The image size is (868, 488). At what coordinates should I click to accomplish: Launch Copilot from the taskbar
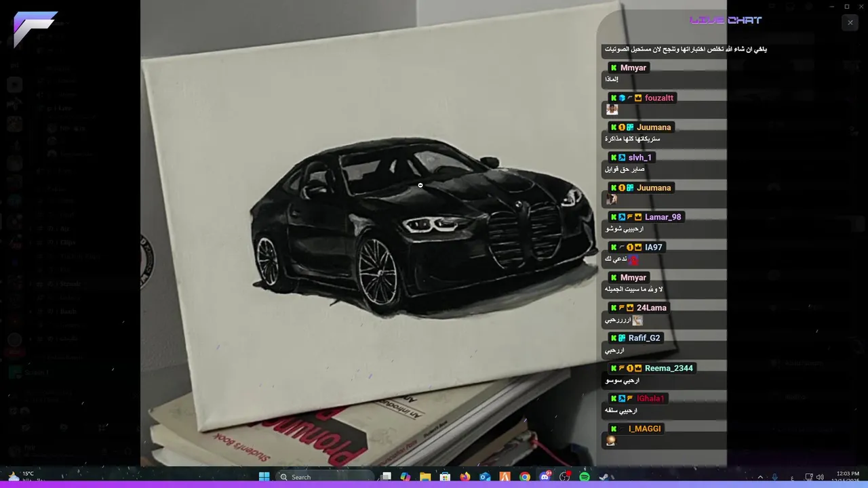click(406, 477)
